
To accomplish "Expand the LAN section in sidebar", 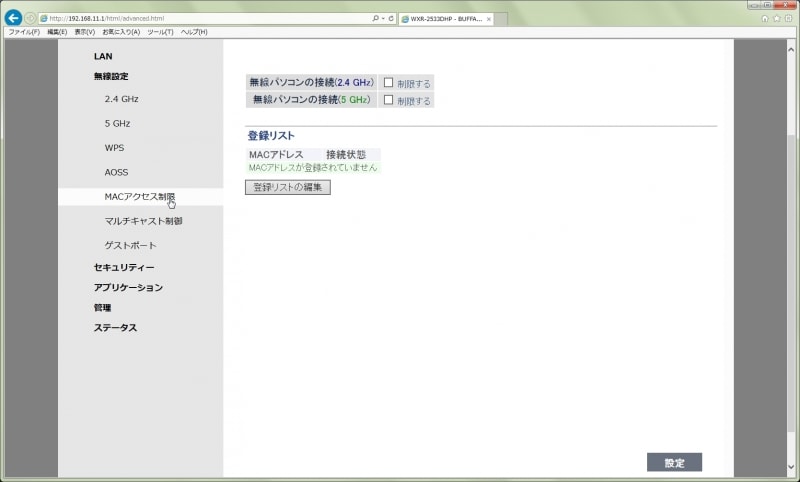I will coord(103,56).
